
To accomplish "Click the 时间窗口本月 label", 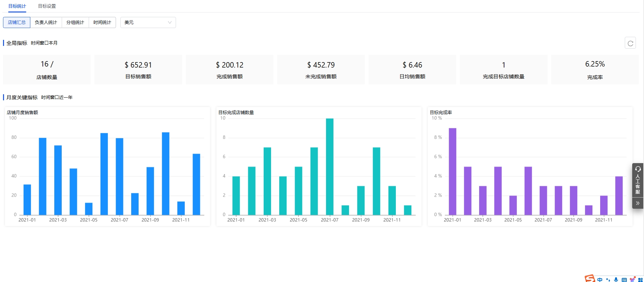I will pyautogui.click(x=44, y=43).
